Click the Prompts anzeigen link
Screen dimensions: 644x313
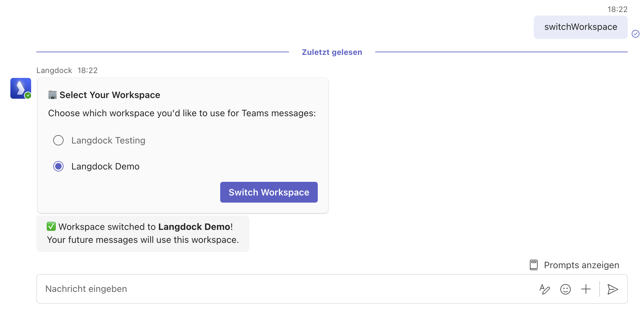[581, 265]
